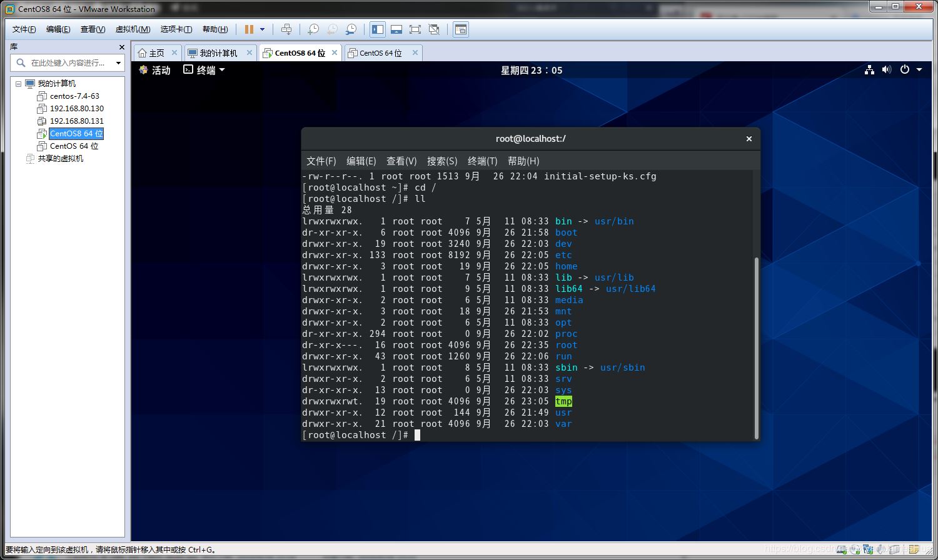Viewport: 938px width, 560px height.
Task: Open the snapshot manager icon
Action: pyautogui.click(x=351, y=29)
